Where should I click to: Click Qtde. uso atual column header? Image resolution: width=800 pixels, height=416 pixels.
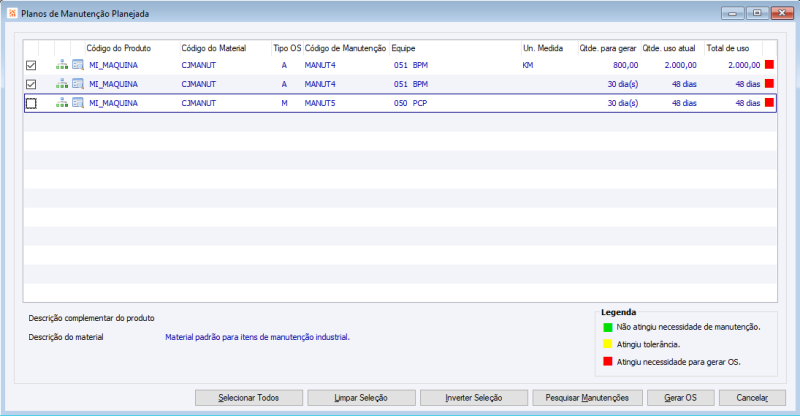pyautogui.click(x=672, y=48)
